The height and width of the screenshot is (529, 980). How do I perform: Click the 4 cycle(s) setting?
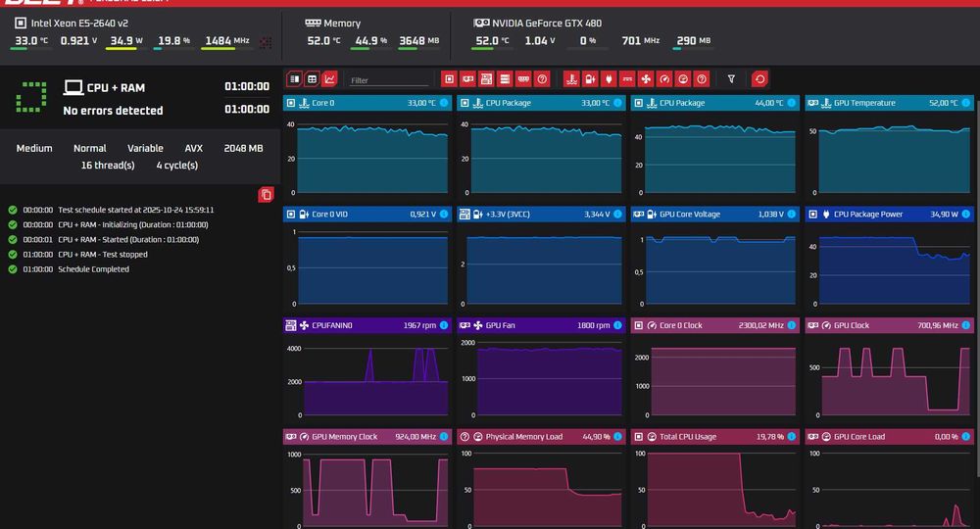coord(176,165)
